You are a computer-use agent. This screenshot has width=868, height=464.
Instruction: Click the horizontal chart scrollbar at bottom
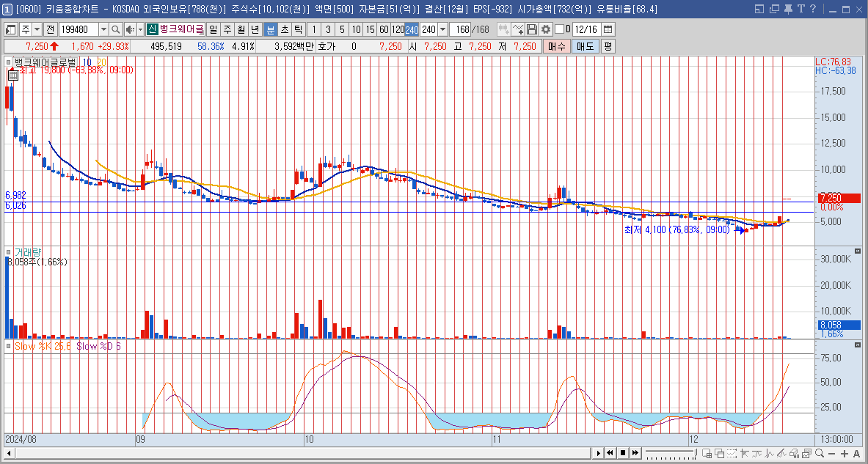302,453
